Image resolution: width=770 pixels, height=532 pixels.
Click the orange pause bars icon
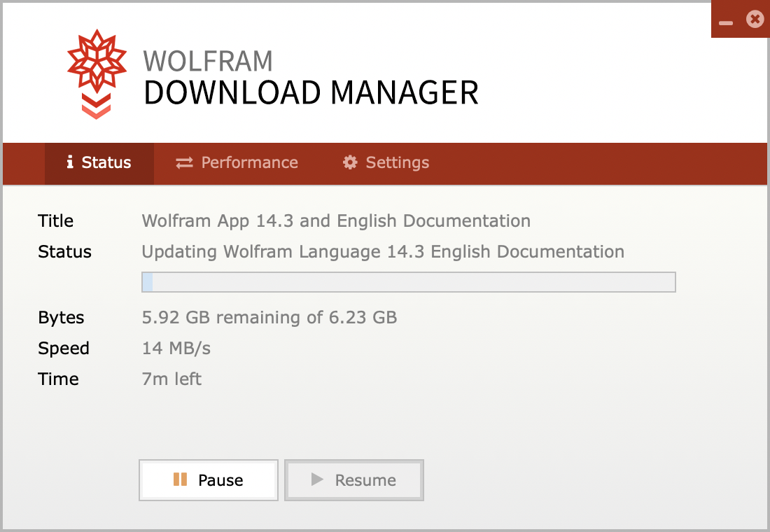click(x=180, y=479)
